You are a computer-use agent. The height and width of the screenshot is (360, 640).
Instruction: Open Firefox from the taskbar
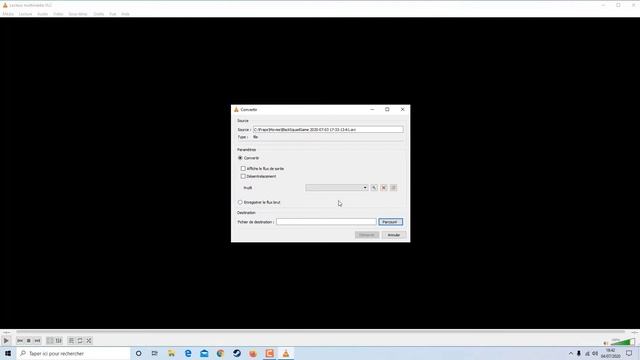253,353
